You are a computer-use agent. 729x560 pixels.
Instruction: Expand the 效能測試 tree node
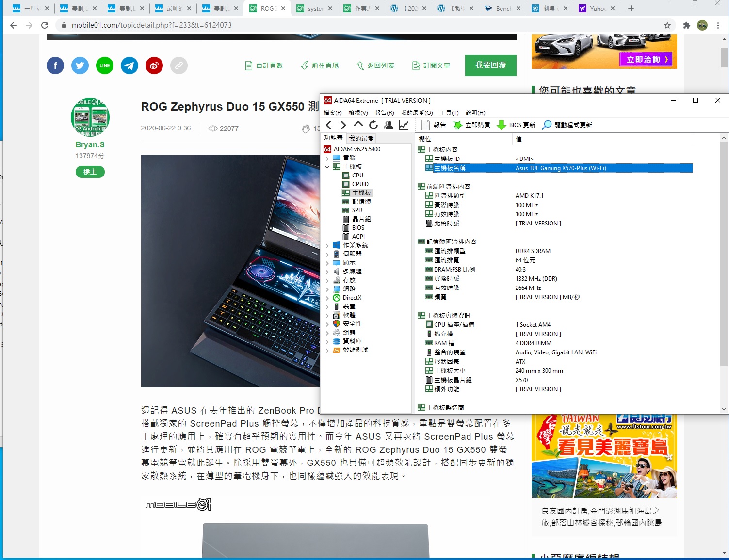tap(327, 350)
